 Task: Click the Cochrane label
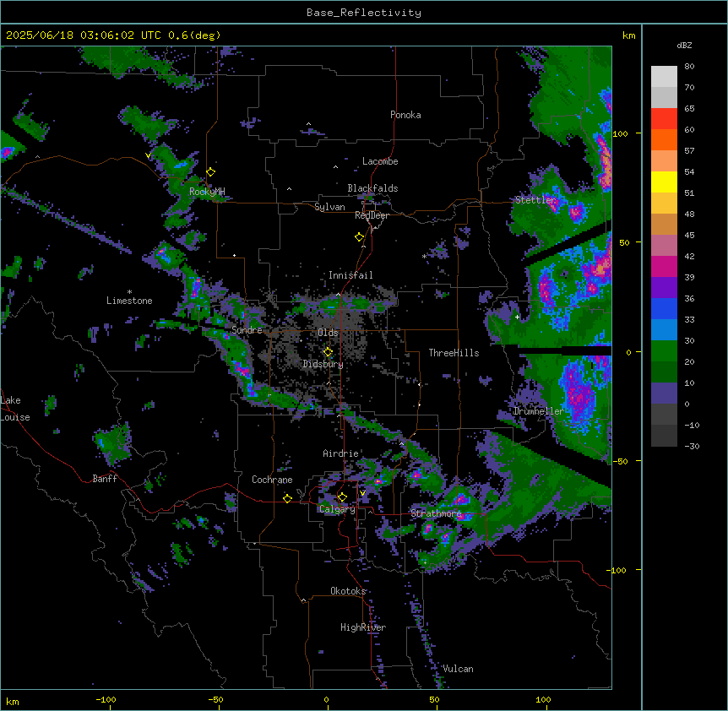[272, 480]
